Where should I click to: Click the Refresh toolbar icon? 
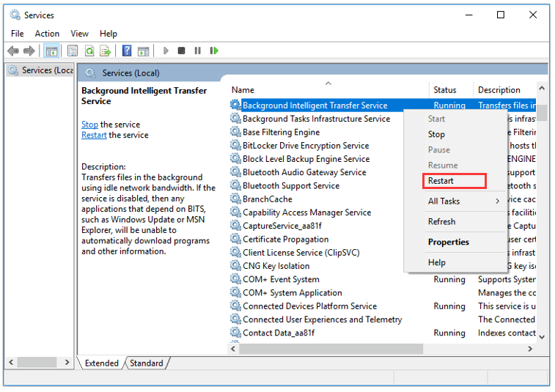[89, 51]
